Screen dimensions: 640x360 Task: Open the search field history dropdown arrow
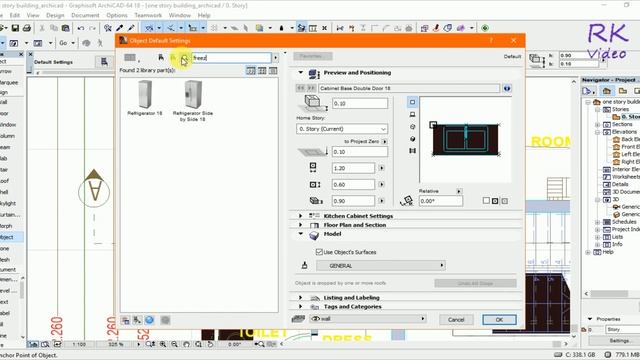[x=276, y=58]
